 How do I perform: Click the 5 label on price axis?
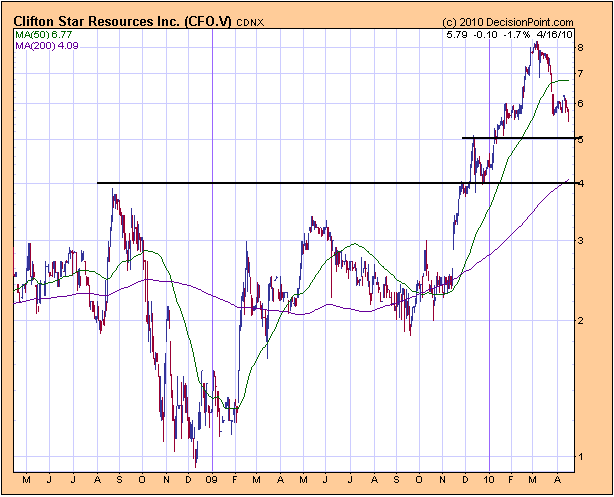tap(580, 139)
